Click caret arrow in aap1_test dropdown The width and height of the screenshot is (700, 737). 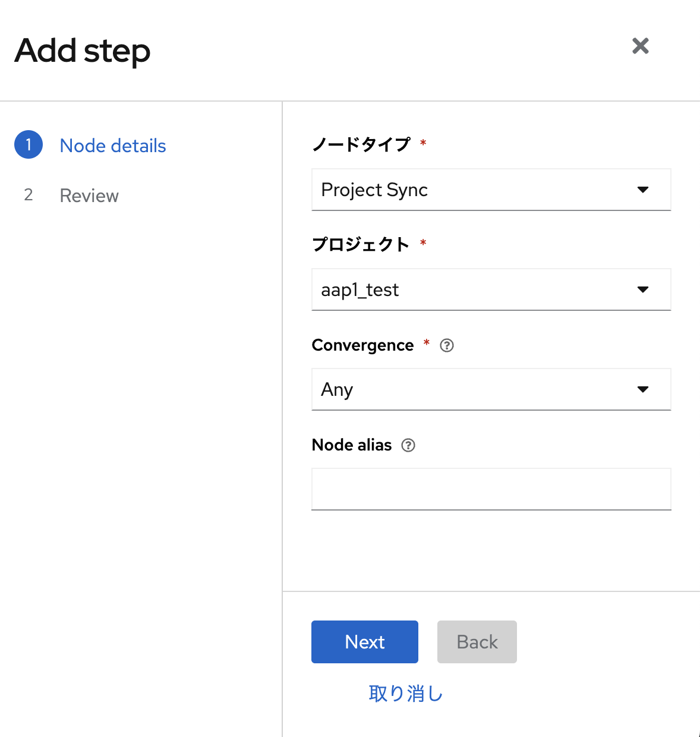click(643, 289)
